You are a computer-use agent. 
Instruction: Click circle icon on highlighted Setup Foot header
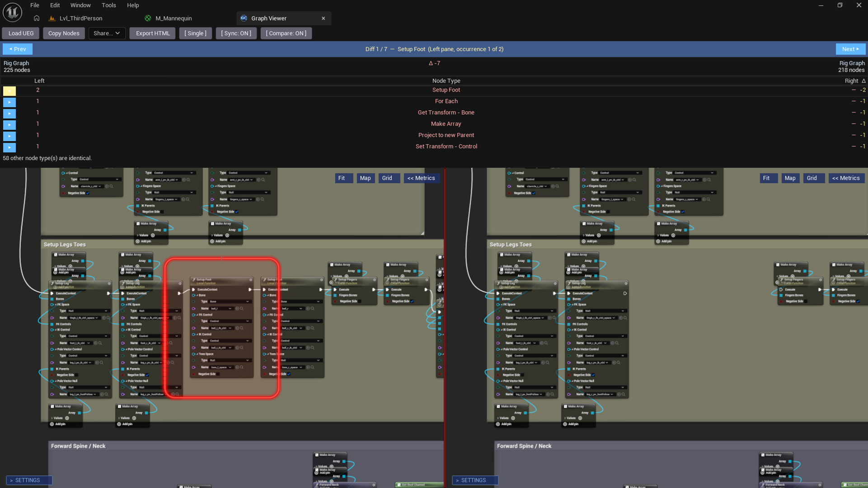click(x=251, y=280)
